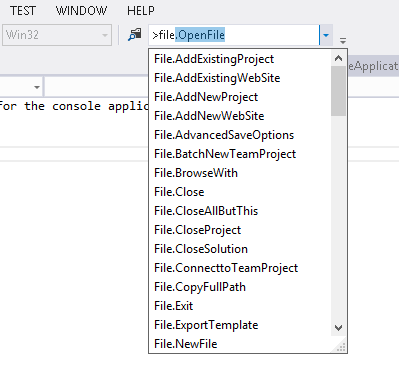
Task: Expand the code navigation dropdown arrow
Action: [x=37, y=87]
